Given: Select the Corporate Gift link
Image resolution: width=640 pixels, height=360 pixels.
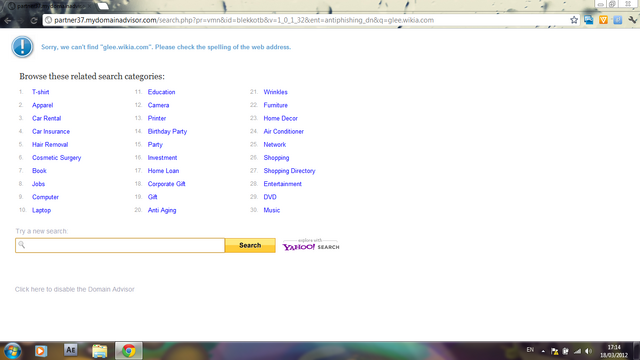Looking at the screenshot, I should pos(167,184).
